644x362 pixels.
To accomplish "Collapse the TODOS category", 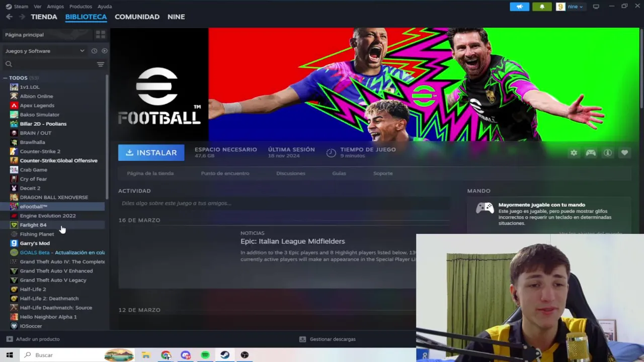I will point(5,78).
